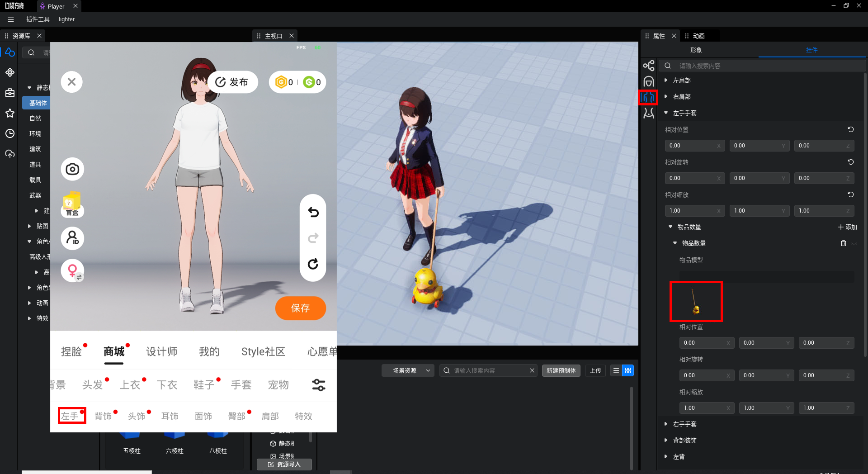Screen dimensions: 868x474
Task: Click the duck toy model thumbnail
Action: (x=696, y=301)
